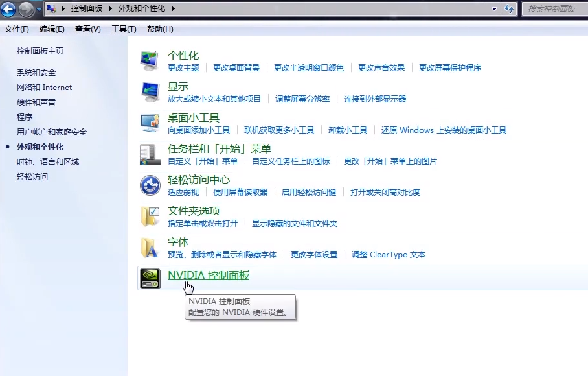The width and height of the screenshot is (588, 376).
Task: Click the 搜索控制面板 search field
Action: pos(555,8)
